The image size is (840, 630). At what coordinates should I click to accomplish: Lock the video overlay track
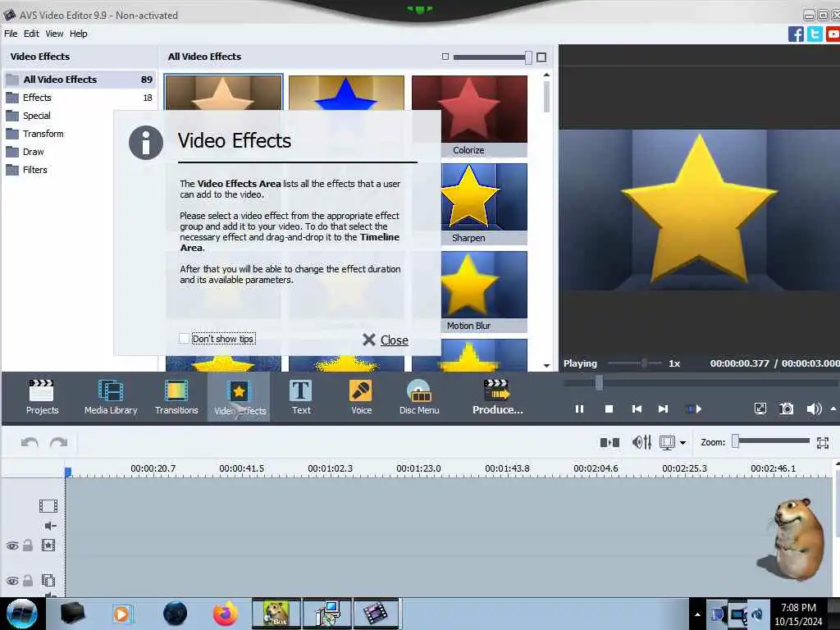coord(28,580)
